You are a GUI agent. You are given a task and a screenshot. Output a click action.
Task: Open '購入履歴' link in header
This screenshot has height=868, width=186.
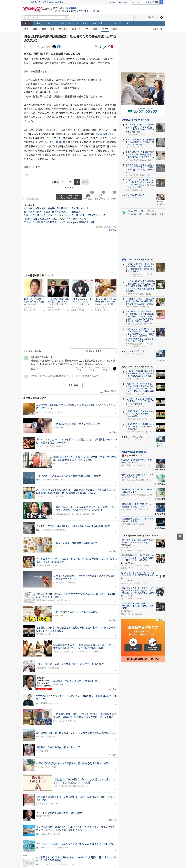[x=152, y=17]
